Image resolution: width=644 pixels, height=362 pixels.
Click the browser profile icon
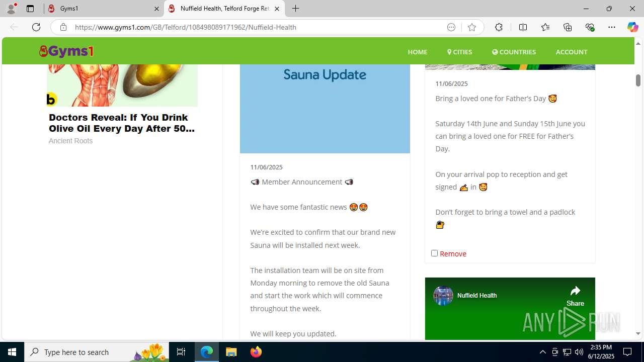pos(11,9)
